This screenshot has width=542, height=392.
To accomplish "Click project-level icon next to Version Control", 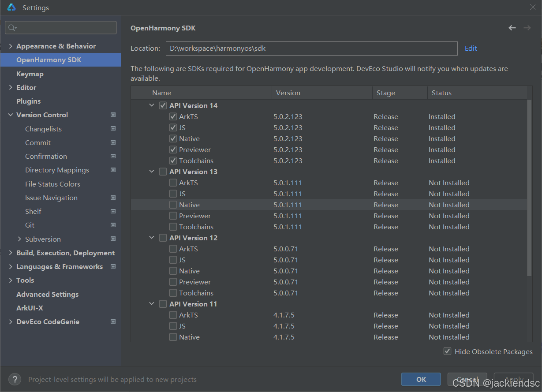I will 113,115.
